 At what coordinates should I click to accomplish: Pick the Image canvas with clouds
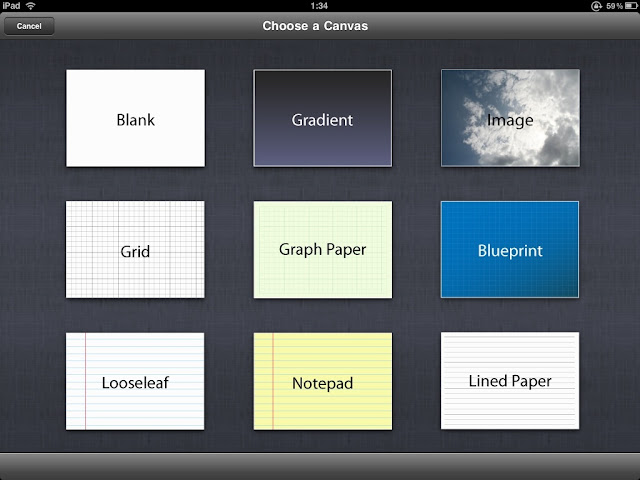(x=510, y=118)
